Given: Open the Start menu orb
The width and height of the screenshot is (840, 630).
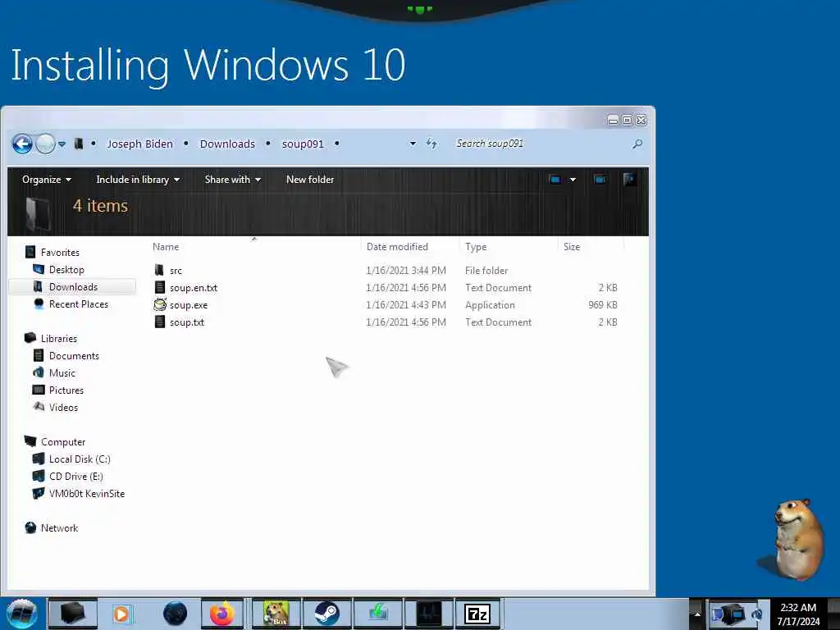Looking at the screenshot, I should click(22, 614).
